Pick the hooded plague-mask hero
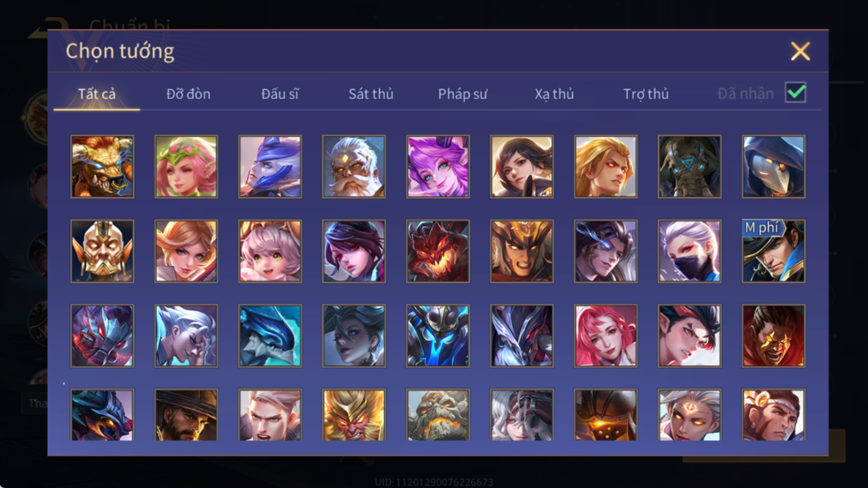Image resolution: width=868 pixels, height=488 pixels. pyautogui.click(x=774, y=167)
